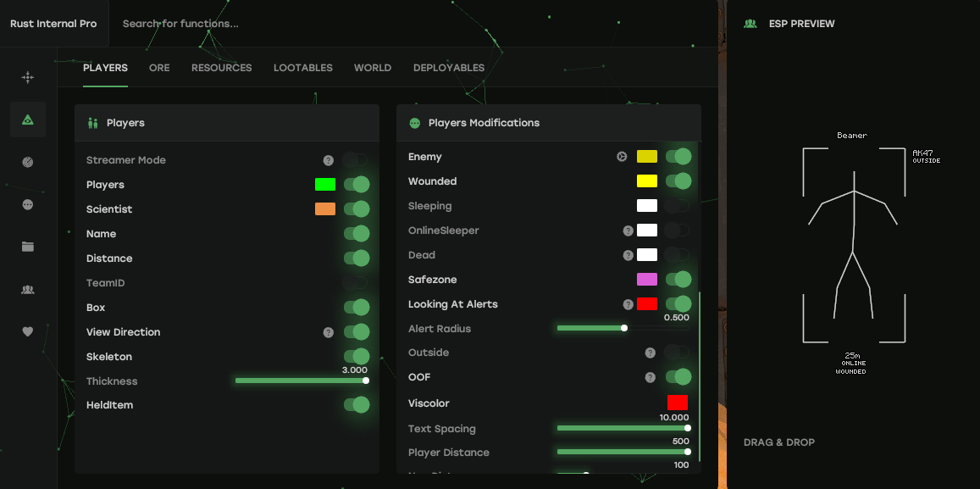
Task: Click the Alert Radius slider
Action: pos(623,328)
